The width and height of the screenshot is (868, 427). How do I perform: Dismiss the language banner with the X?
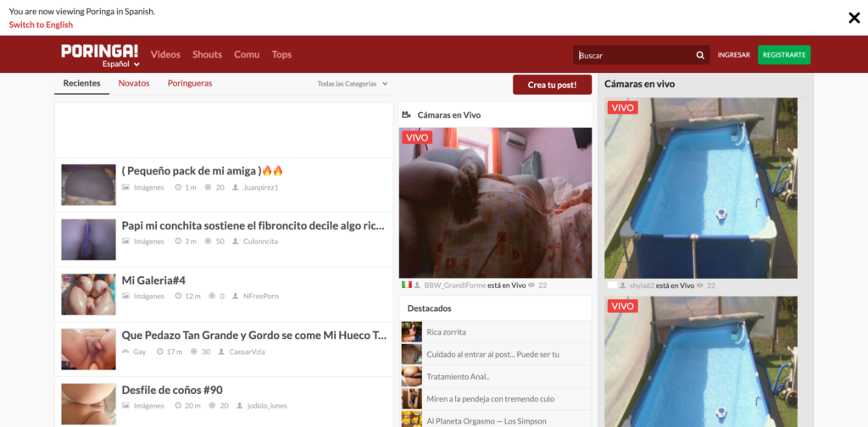(x=854, y=19)
